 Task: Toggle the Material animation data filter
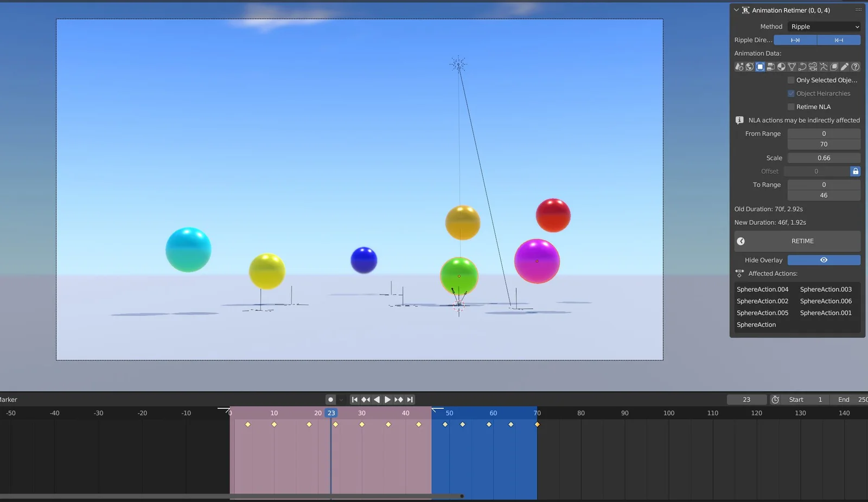point(781,66)
